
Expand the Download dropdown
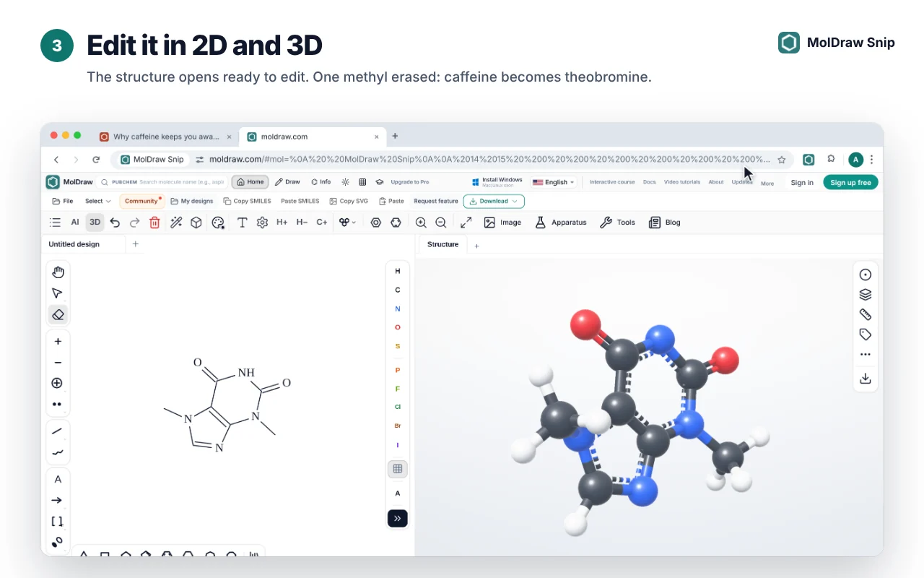(x=494, y=201)
